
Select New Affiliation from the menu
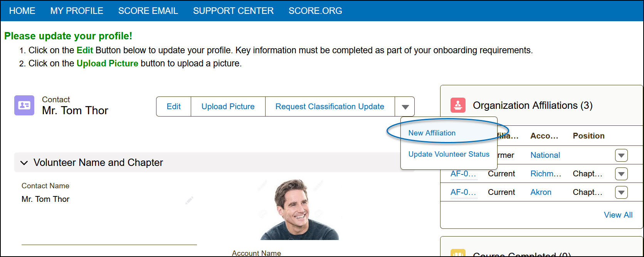click(x=432, y=132)
